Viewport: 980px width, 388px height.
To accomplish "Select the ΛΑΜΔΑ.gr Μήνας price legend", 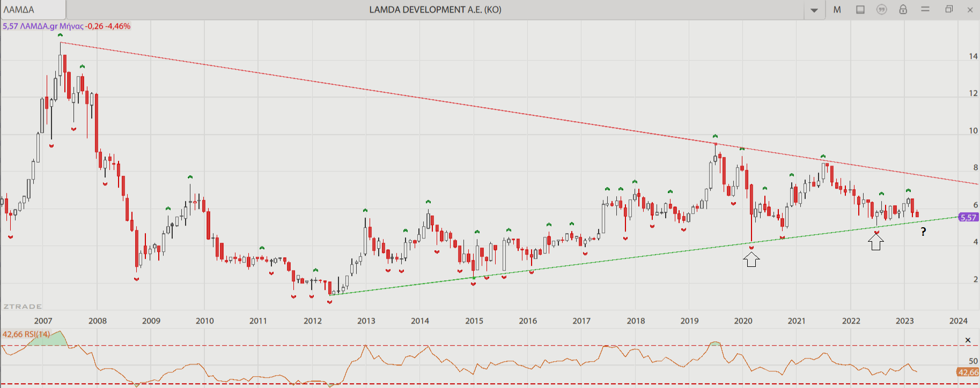I will click(x=67, y=26).
